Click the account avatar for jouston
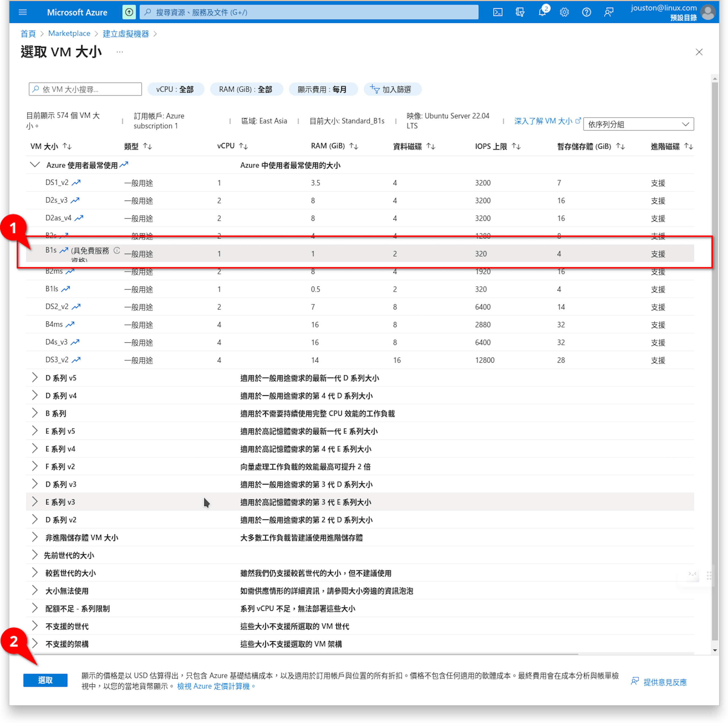728x723 pixels. point(708,12)
